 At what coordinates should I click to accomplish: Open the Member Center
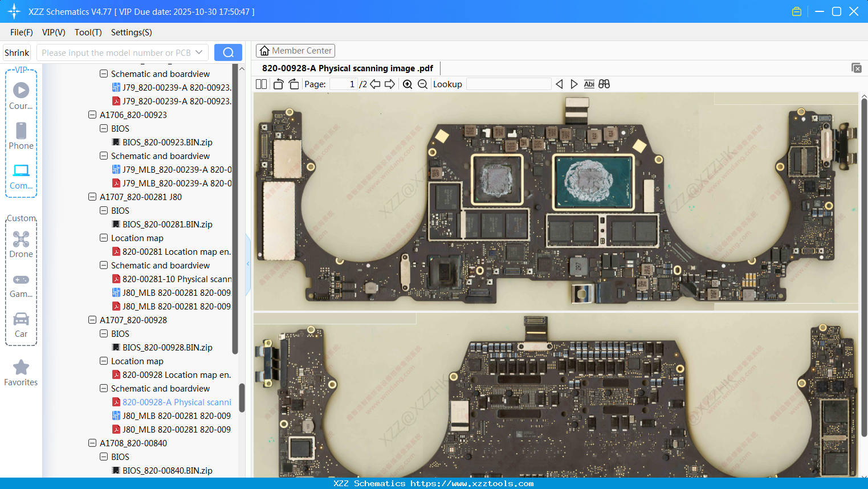point(295,51)
